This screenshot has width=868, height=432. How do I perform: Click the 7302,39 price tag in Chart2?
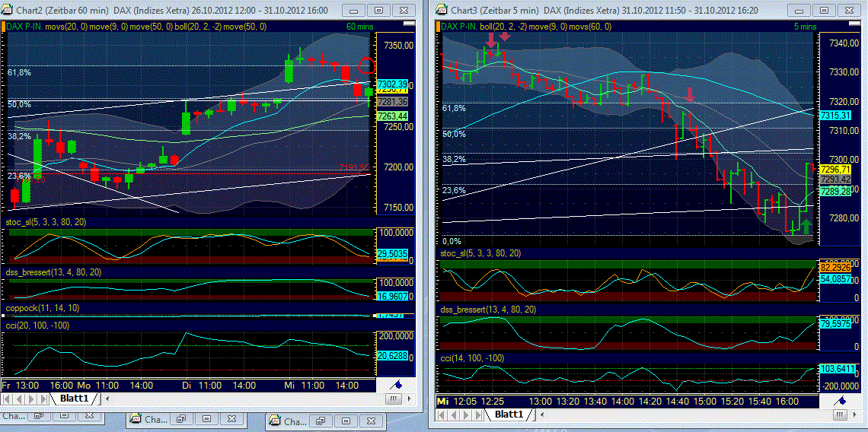tap(392, 83)
